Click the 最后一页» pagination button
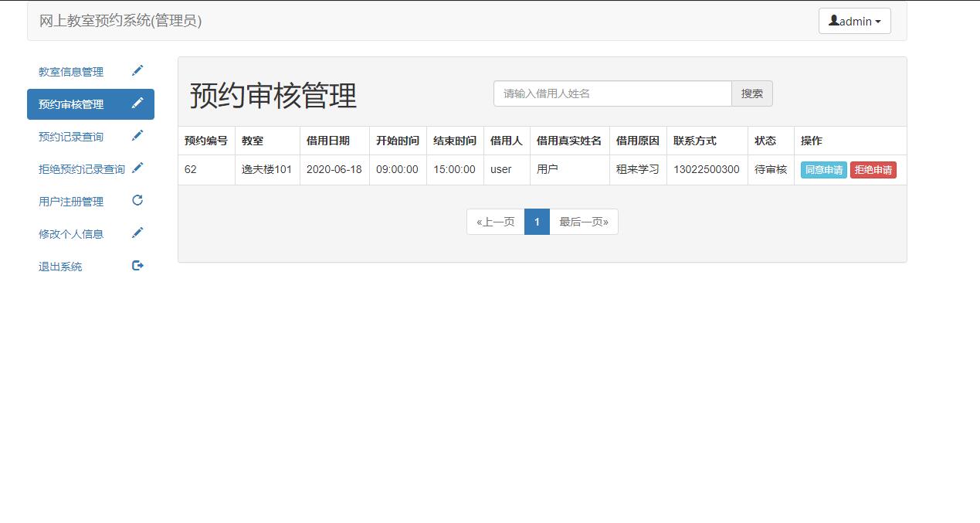Image resolution: width=980 pixels, height=523 pixels. point(584,222)
